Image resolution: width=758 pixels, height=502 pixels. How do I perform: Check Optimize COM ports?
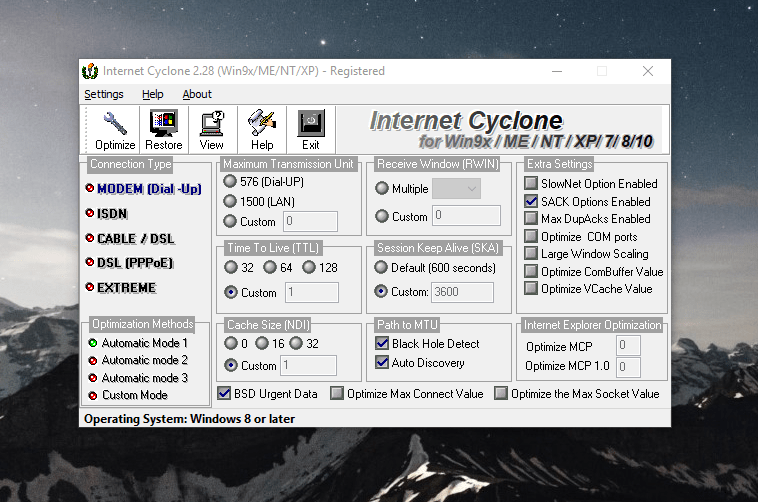point(531,236)
